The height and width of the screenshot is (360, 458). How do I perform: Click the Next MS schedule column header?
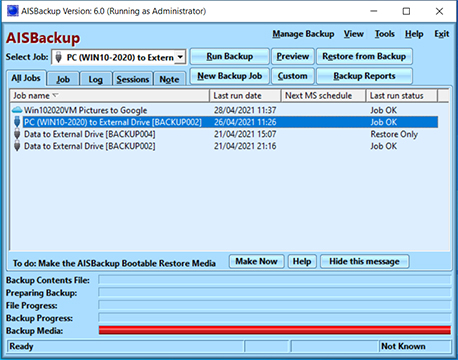(x=323, y=96)
